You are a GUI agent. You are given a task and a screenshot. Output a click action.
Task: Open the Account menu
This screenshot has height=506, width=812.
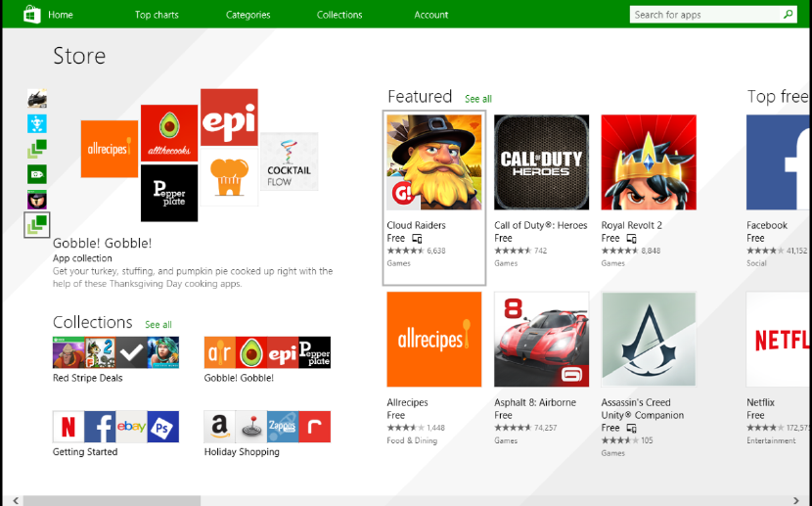coord(431,15)
